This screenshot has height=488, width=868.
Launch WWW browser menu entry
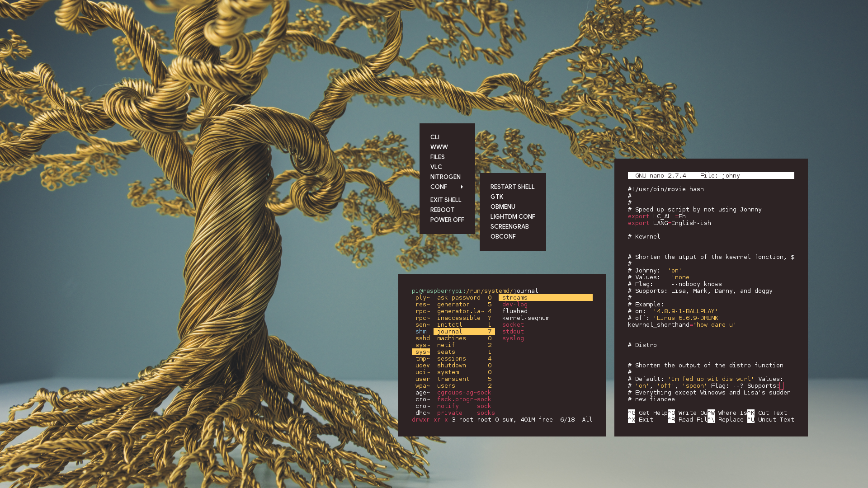[439, 147]
